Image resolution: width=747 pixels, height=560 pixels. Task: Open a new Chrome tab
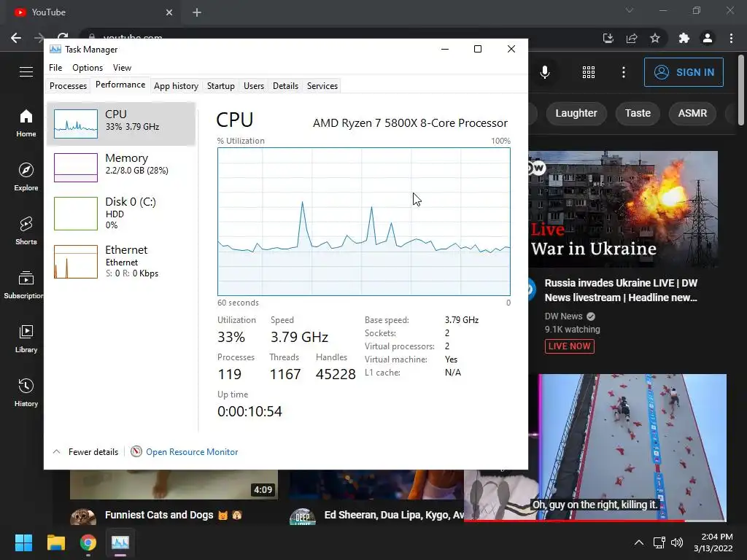[197, 12]
